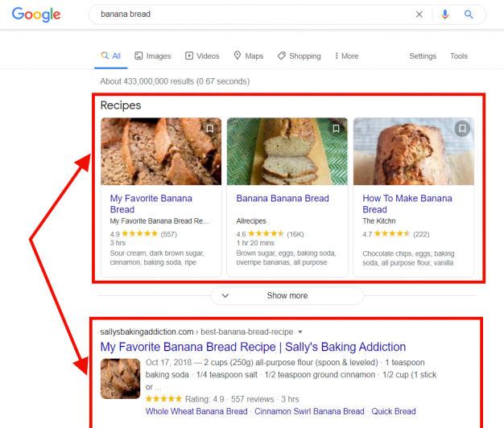Open the Shopping tab
Viewport: 504px width, 428px height.
pyautogui.click(x=300, y=56)
